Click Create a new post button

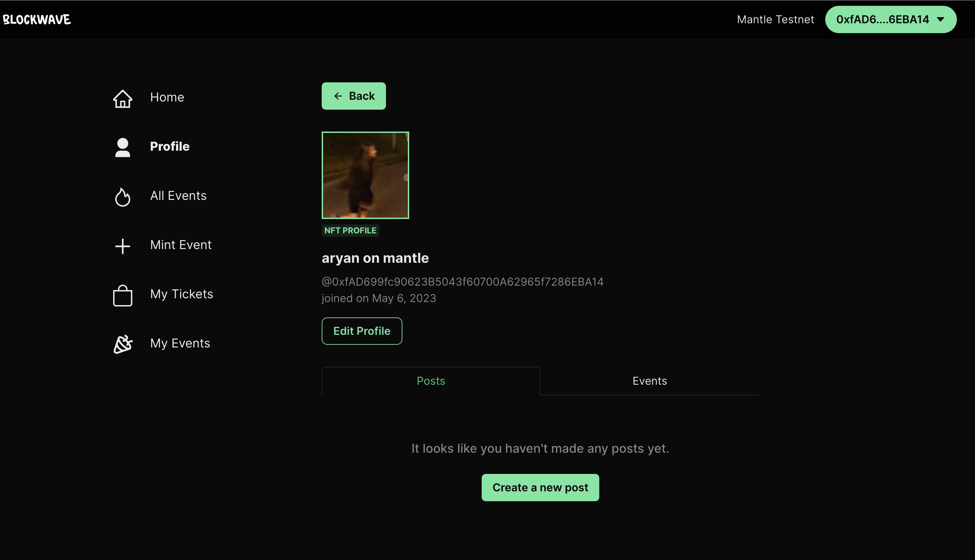[540, 487]
